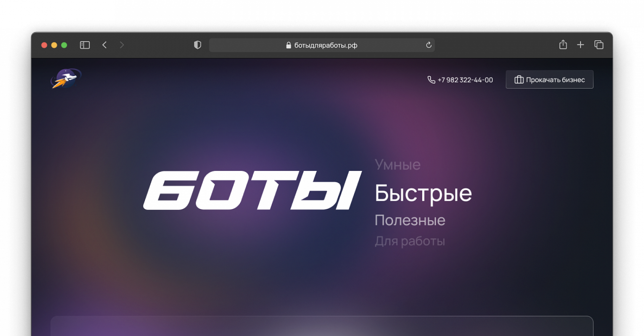Click the large БОТЫ headline

coord(252,190)
